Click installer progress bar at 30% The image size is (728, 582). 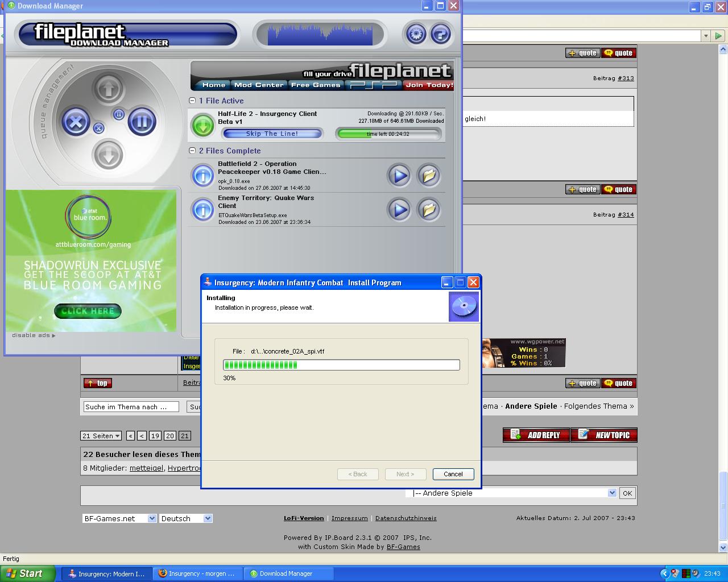pyautogui.click(x=341, y=365)
